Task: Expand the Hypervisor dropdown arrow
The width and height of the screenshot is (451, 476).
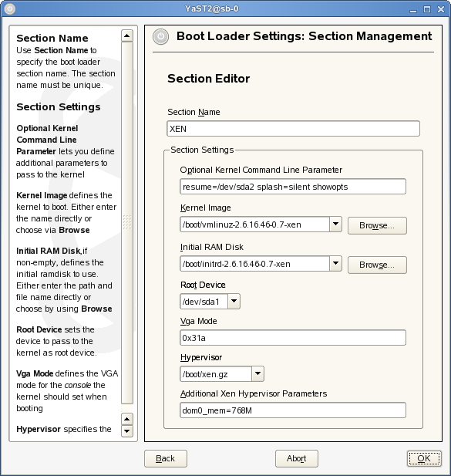Action: (x=257, y=373)
